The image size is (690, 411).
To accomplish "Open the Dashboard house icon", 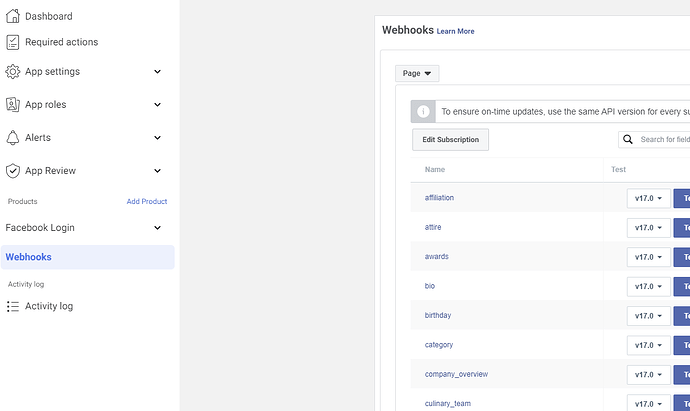I will [13, 16].
